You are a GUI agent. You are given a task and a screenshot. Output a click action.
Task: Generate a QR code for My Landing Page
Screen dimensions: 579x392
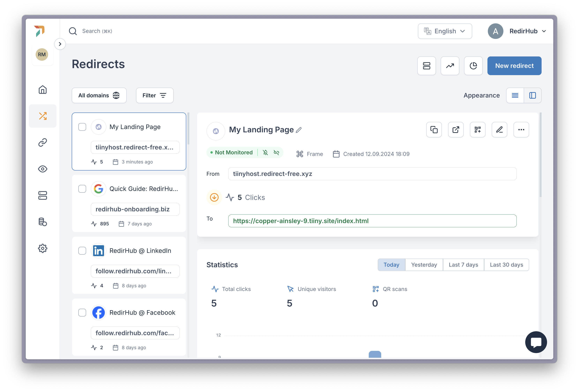click(478, 130)
